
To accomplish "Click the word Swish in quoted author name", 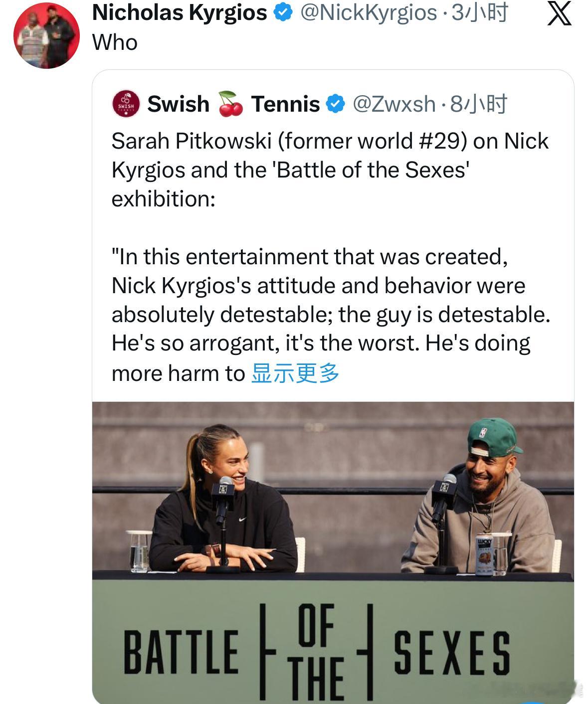I will pos(178,104).
